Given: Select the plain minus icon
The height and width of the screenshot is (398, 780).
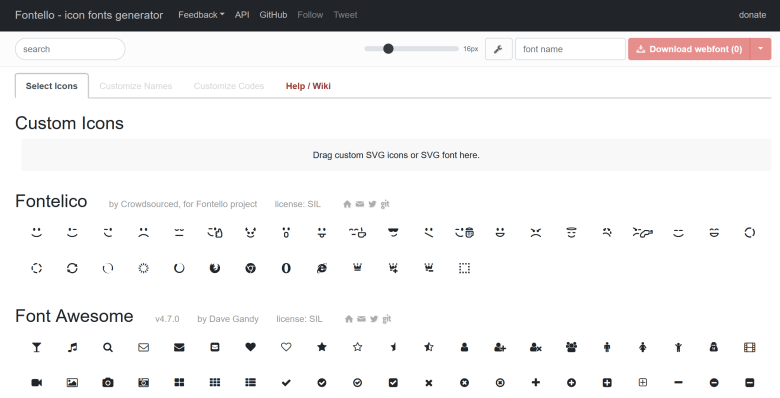Looking at the screenshot, I should [x=679, y=383].
